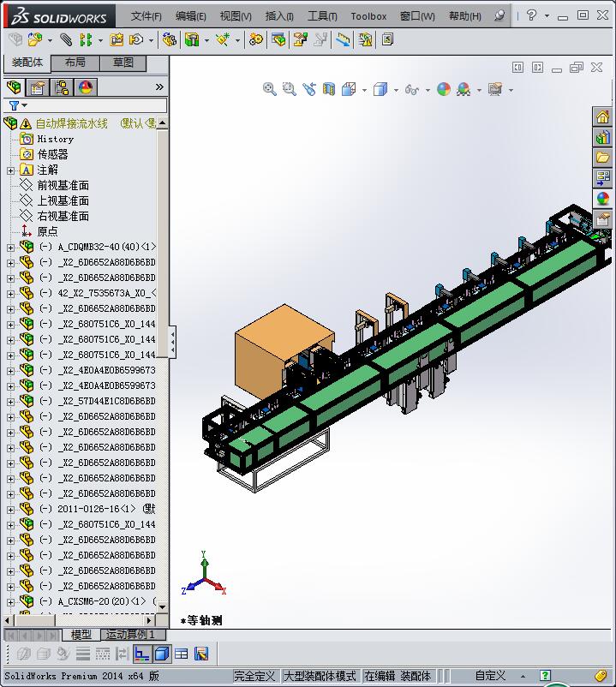This screenshot has width=616, height=687.
Task: Select the 原点 origin item
Action: (x=47, y=231)
